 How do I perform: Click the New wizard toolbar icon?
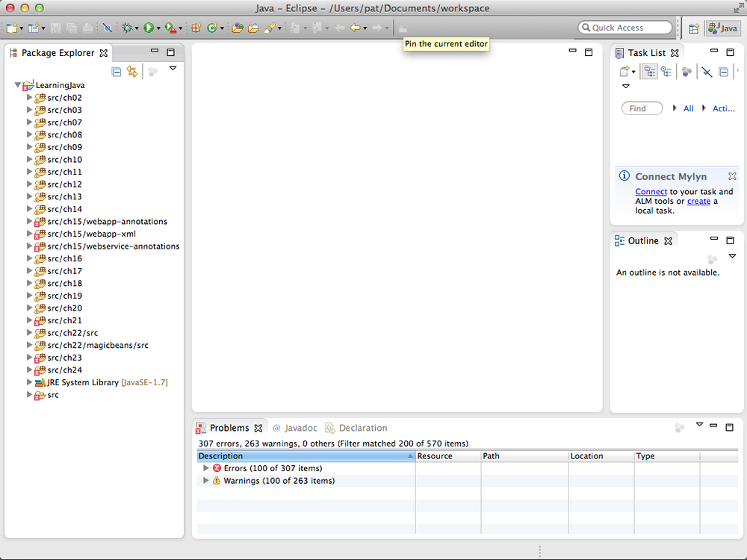11,28
